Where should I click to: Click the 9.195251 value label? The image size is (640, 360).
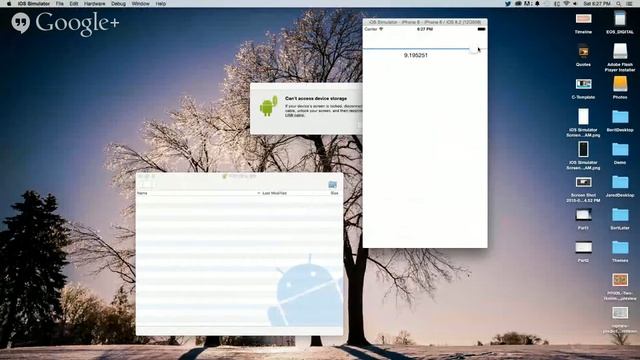coord(416,55)
